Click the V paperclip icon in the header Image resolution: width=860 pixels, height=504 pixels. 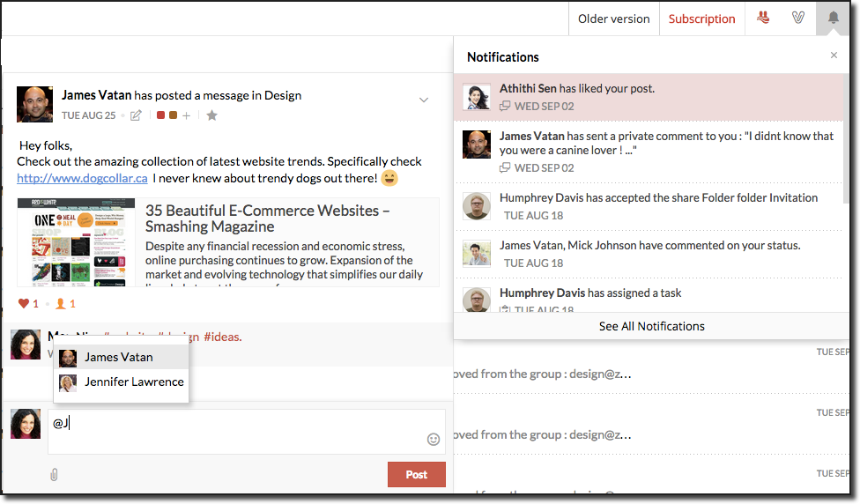(797, 18)
